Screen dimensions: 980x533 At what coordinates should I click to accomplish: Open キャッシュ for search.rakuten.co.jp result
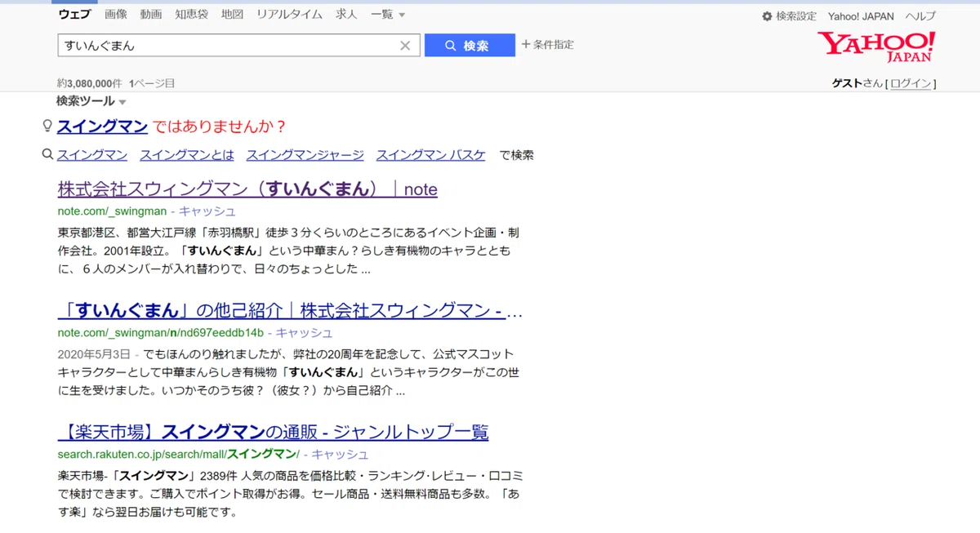(340, 455)
